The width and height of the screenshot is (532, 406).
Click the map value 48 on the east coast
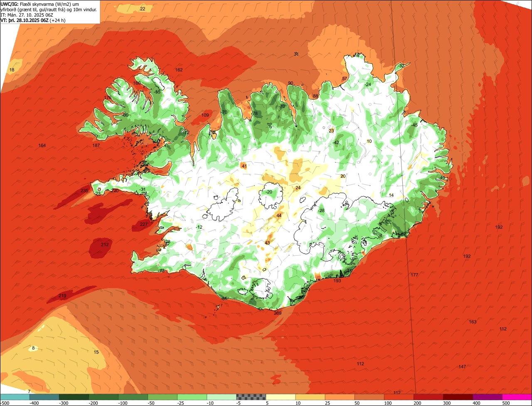(x=442, y=178)
